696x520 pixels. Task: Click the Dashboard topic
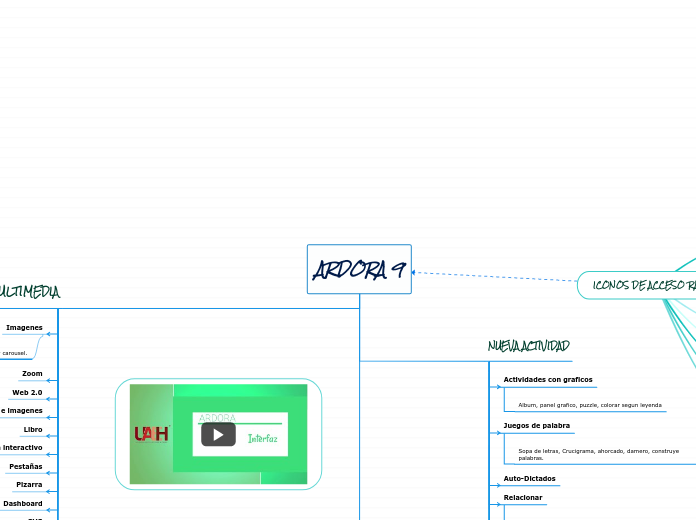pos(23,504)
